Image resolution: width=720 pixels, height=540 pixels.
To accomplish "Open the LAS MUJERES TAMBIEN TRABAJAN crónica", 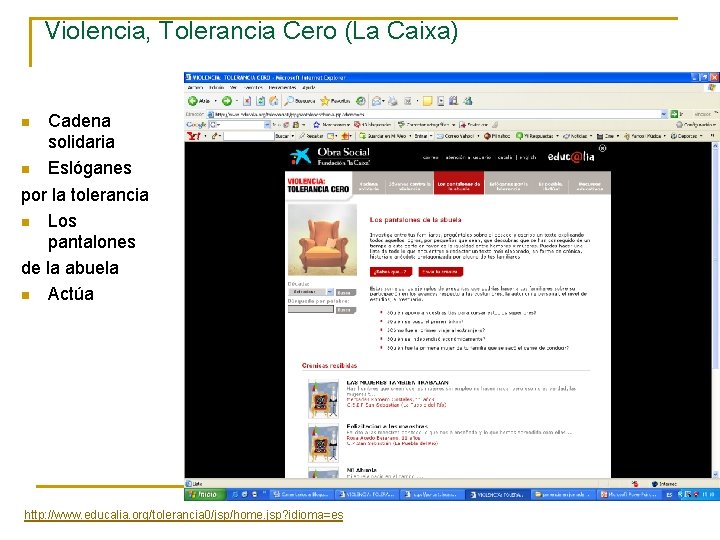I will [x=398, y=382].
